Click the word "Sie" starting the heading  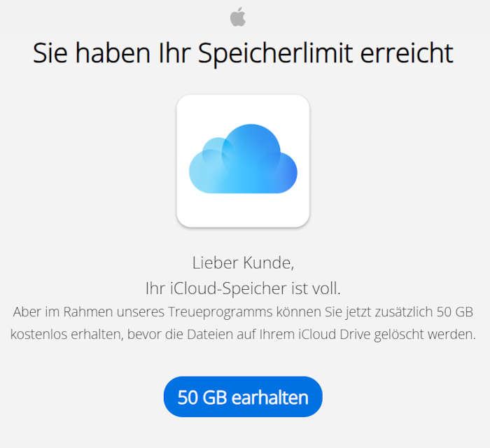(52, 54)
